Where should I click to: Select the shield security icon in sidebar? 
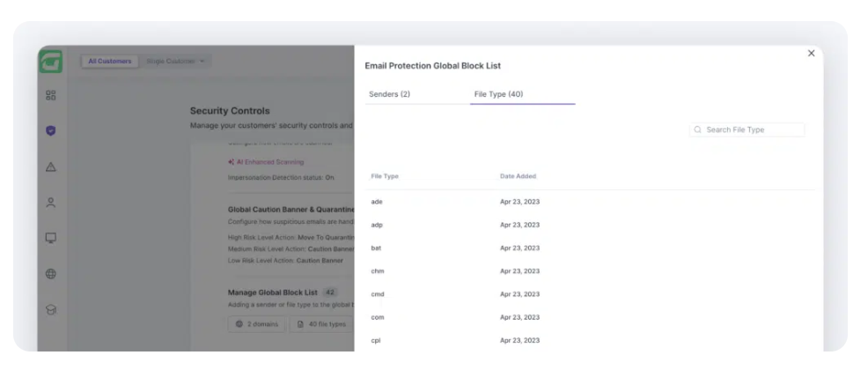51,130
